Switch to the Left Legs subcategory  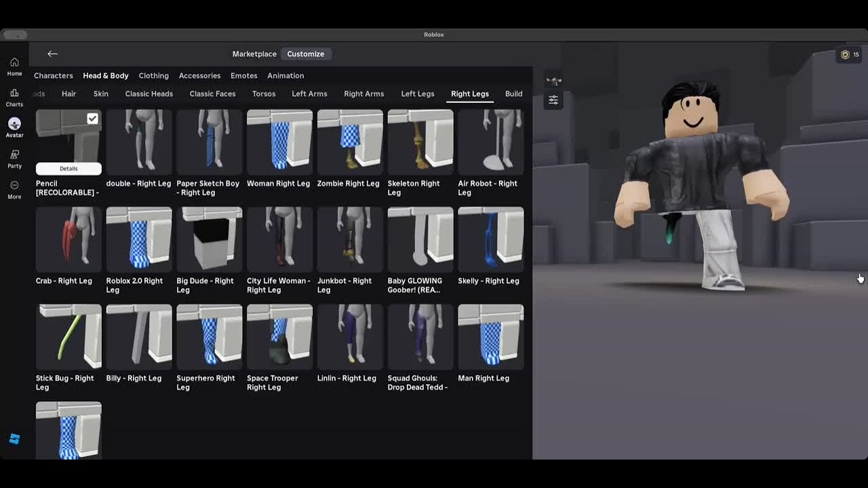[418, 94]
